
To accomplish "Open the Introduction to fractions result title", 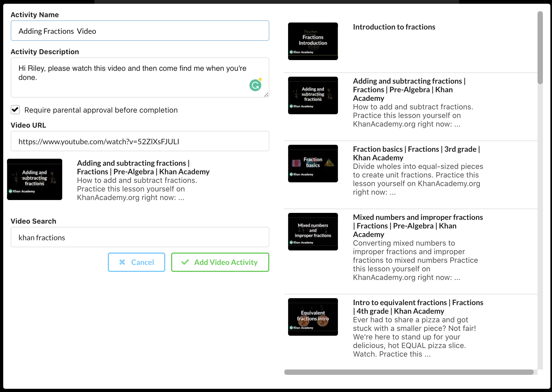I will point(394,27).
